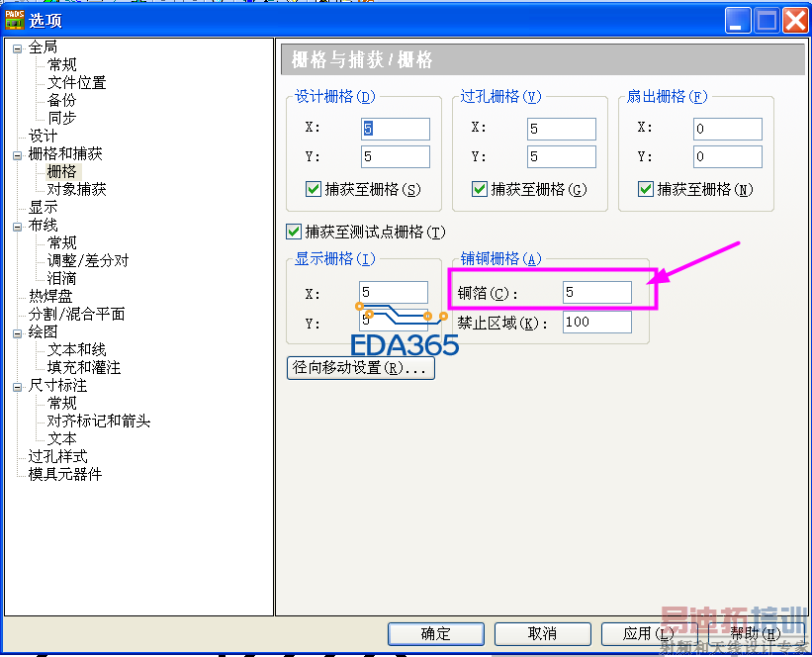
Task: Toggle 捕获至栅格(G) for via grid
Action: 480,189
